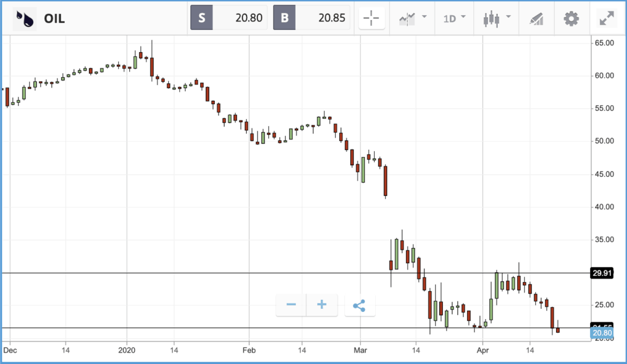Click the S sell button
Image resolution: width=627 pixels, height=364 pixels.
tap(201, 18)
